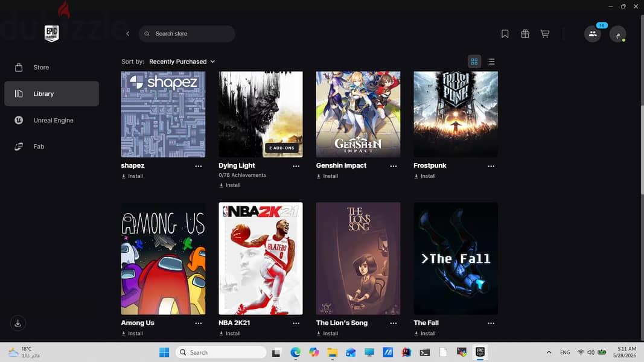This screenshot has height=362, width=644.
Task: Open File Explorer from taskbar
Action: coord(333,352)
